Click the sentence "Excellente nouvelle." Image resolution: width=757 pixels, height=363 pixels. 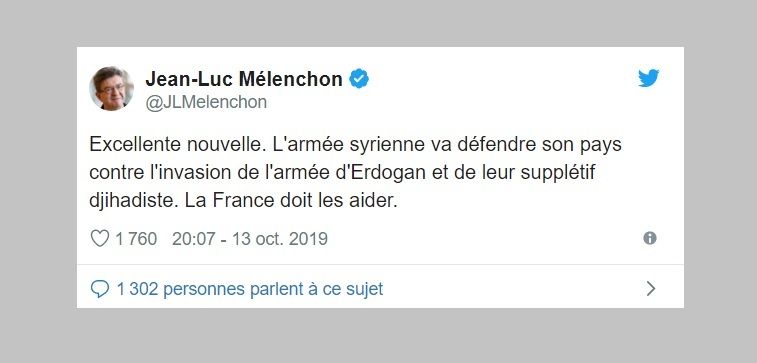[x=178, y=145]
